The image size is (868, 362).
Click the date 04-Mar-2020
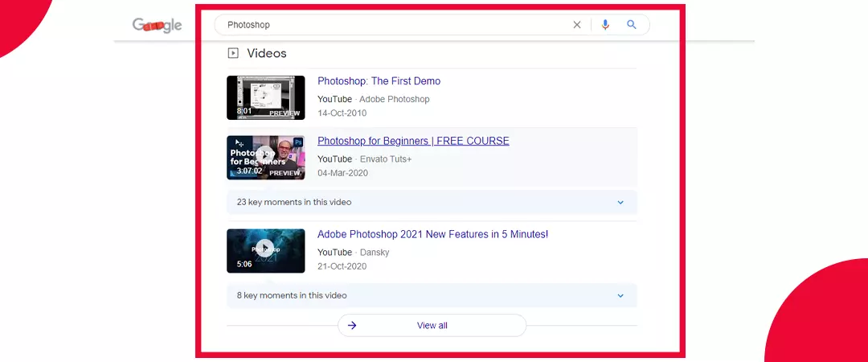pyautogui.click(x=342, y=173)
